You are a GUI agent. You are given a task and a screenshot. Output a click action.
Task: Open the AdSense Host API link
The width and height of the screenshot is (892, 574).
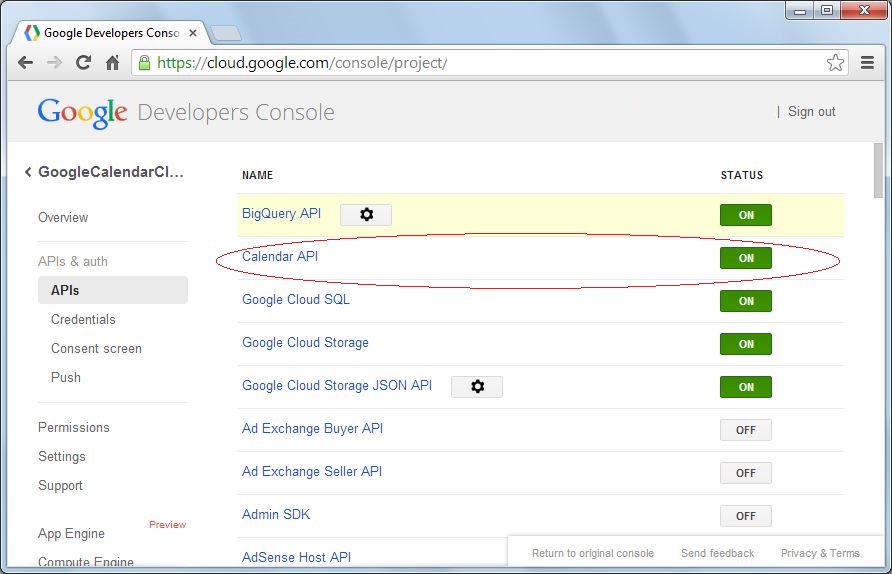[x=296, y=557]
